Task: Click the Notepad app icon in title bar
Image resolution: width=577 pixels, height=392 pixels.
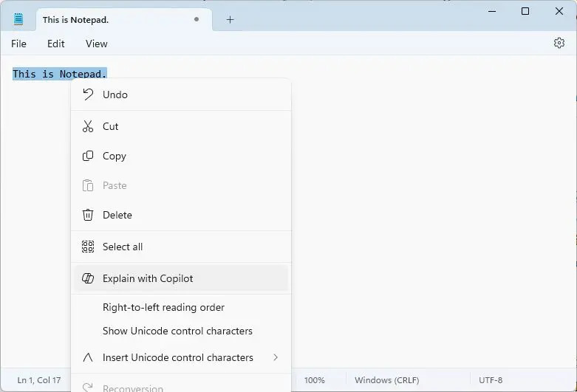Action: tap(18, 20)
